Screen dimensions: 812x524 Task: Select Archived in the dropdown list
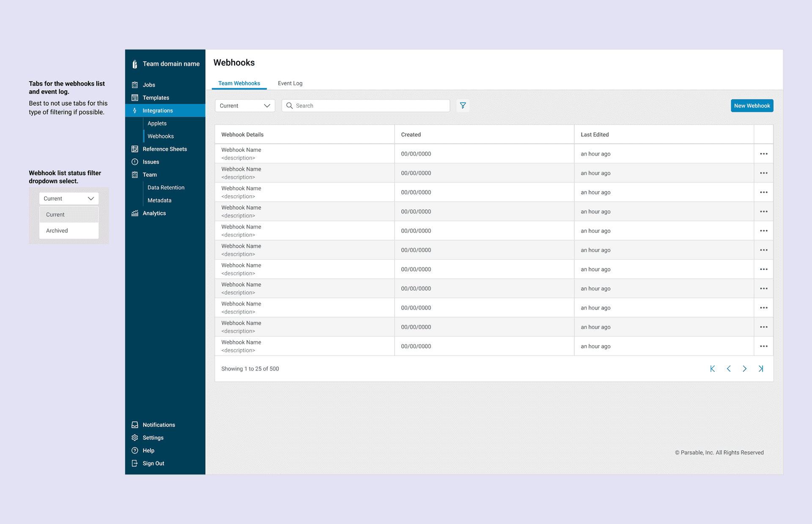click(x=69, y=231)
